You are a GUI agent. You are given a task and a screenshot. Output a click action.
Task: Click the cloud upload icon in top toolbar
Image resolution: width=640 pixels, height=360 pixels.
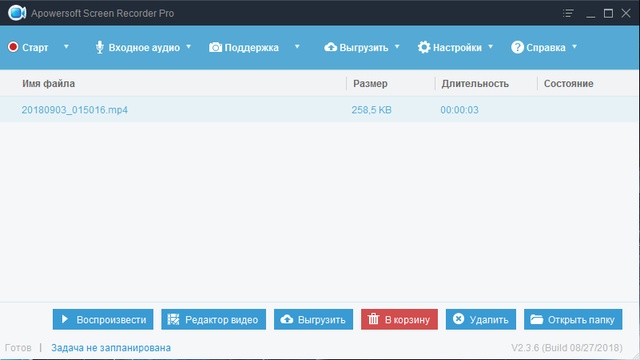331,47
